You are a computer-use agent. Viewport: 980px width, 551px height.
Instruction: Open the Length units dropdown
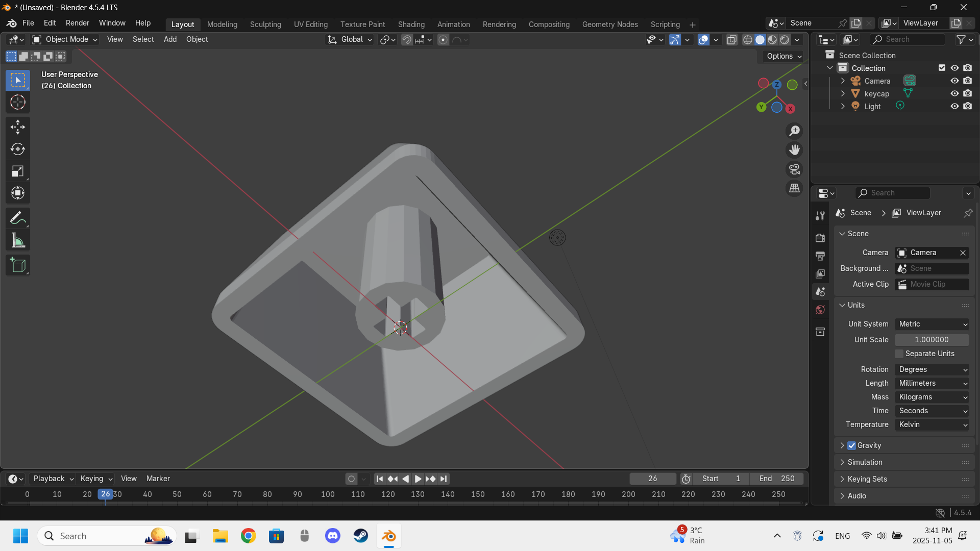(932, 383)
